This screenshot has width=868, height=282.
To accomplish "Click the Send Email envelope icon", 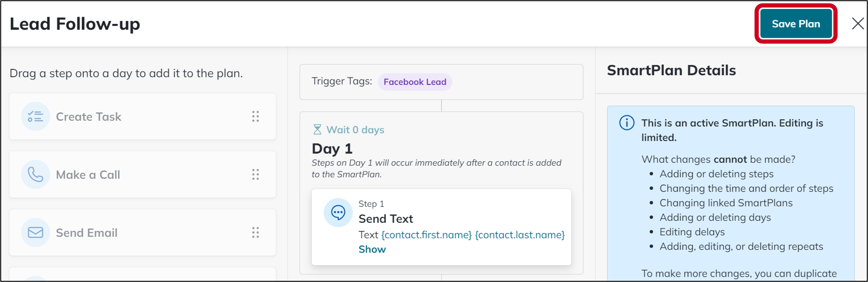I will click(36, 232).
